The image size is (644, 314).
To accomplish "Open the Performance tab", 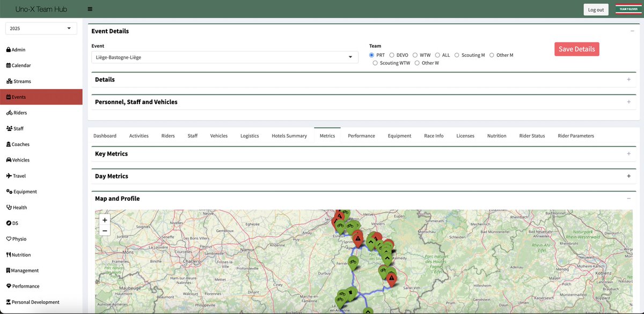I will pos(361,136).
